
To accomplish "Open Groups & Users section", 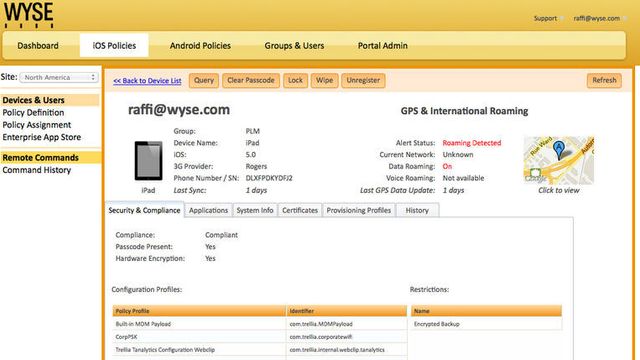I will tap(294, 46).
